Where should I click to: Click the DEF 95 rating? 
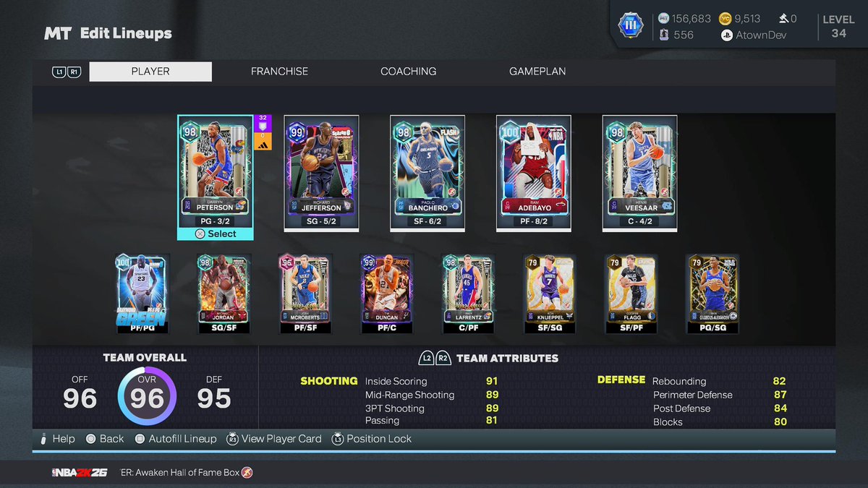pyautogui.click(x=214, y=393)
